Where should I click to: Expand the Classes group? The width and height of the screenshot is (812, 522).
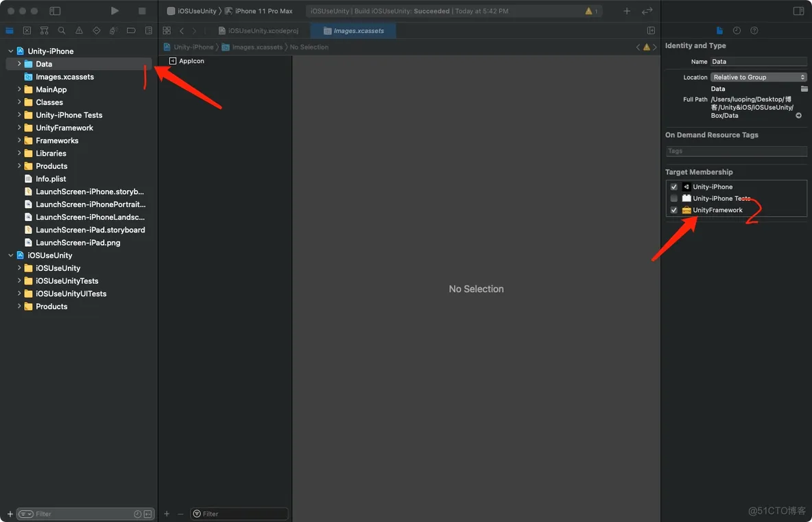[19, 102]
